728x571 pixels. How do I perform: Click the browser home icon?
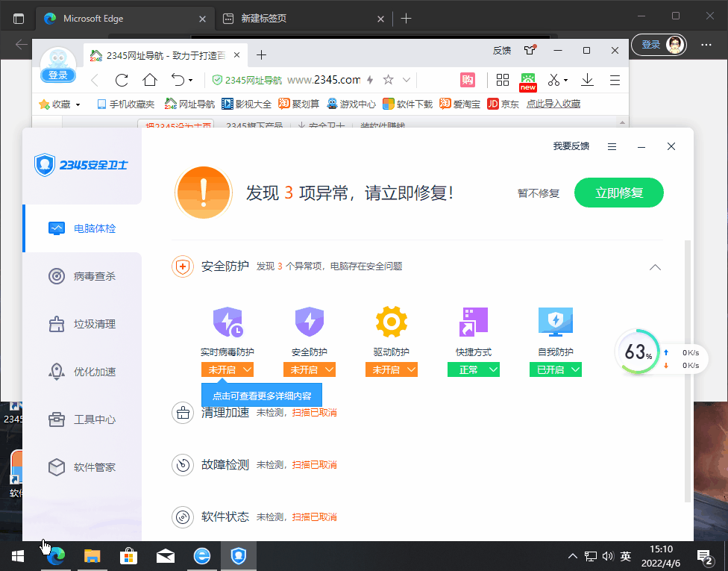(x=150, y=80)
